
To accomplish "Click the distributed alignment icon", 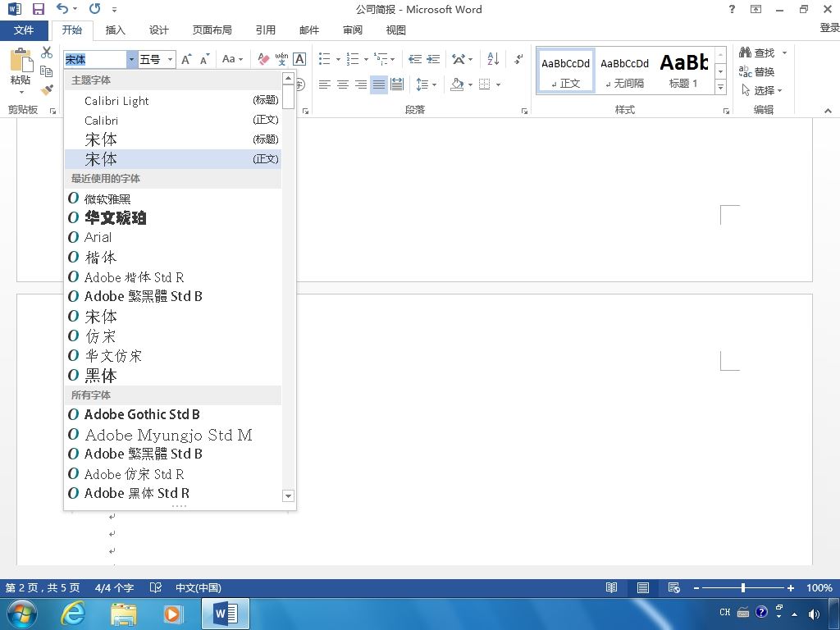I will (397, 84).
